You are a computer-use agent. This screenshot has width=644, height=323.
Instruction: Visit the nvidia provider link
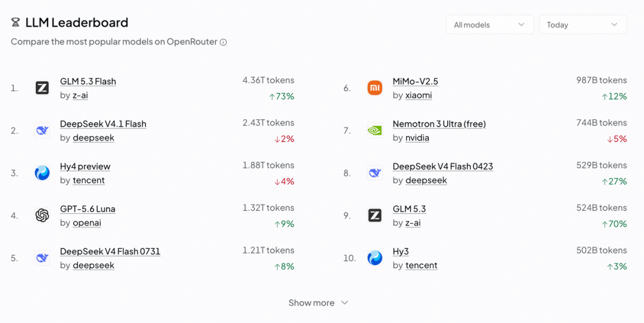click(417, 138)
